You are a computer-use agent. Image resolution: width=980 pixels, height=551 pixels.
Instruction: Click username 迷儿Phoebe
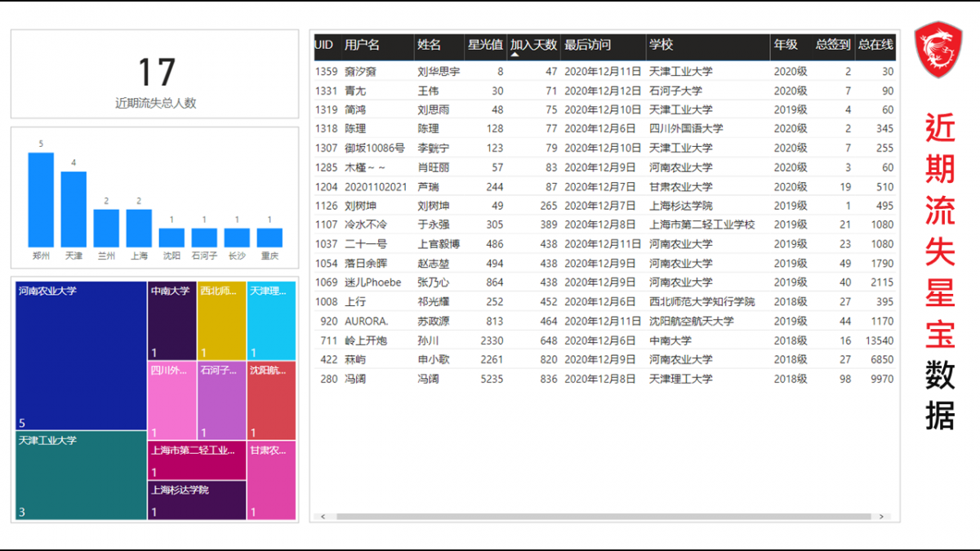[x=372, y=282]
